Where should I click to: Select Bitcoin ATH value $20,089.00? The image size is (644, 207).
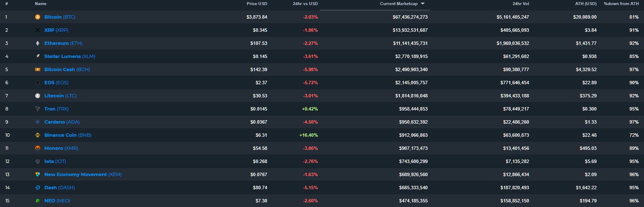pyautogui.click(x=584, y=17)
